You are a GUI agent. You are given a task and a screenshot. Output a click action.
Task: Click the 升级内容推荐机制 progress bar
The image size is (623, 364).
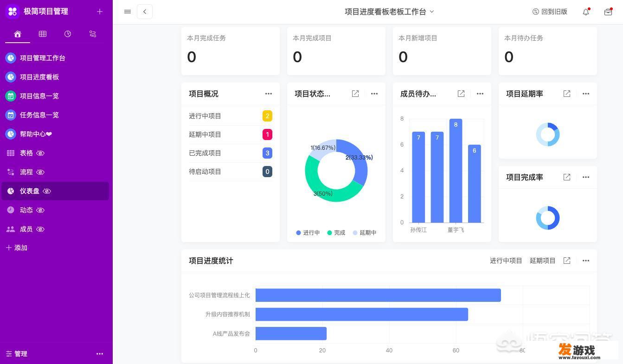click(362, 314)
